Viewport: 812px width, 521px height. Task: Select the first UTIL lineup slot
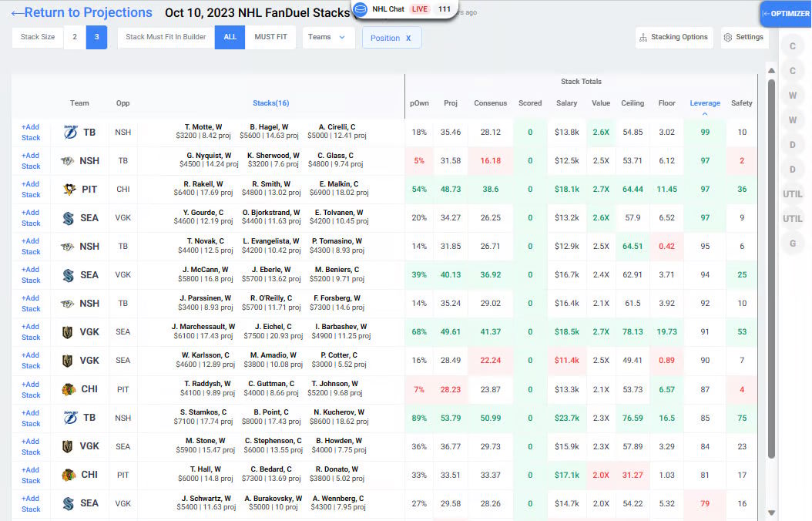tap(792, 194)
